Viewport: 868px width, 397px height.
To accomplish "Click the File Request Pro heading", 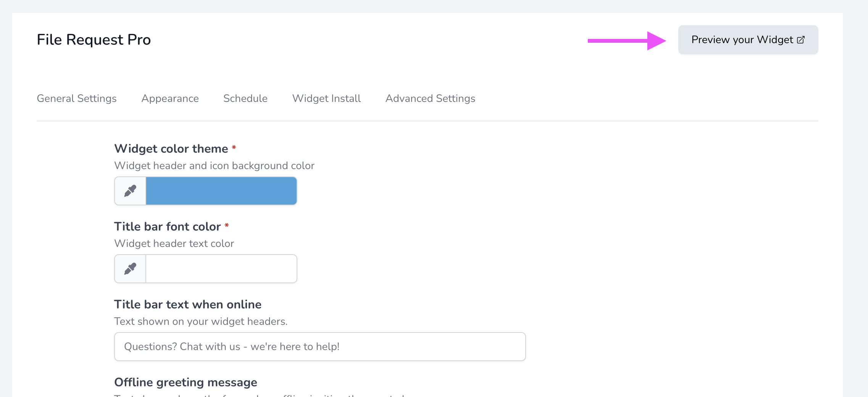I will pyautogui.click(x=94, y=40).
